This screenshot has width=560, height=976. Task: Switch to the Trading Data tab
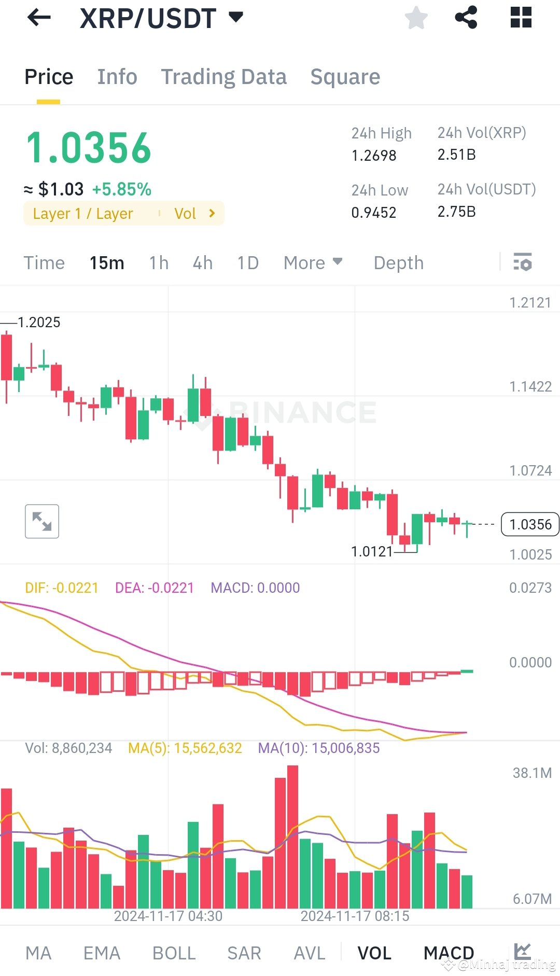(x=224, y=77)
